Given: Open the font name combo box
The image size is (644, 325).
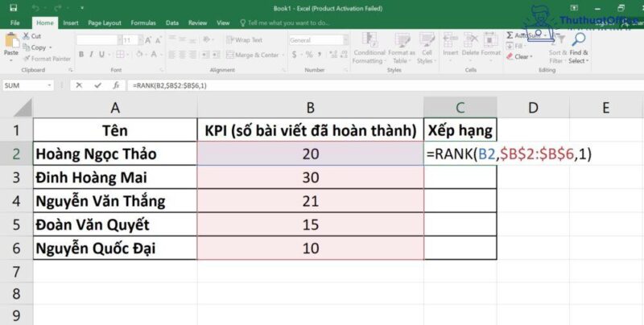Looking at the screenshot, I should tap(99, 40).
